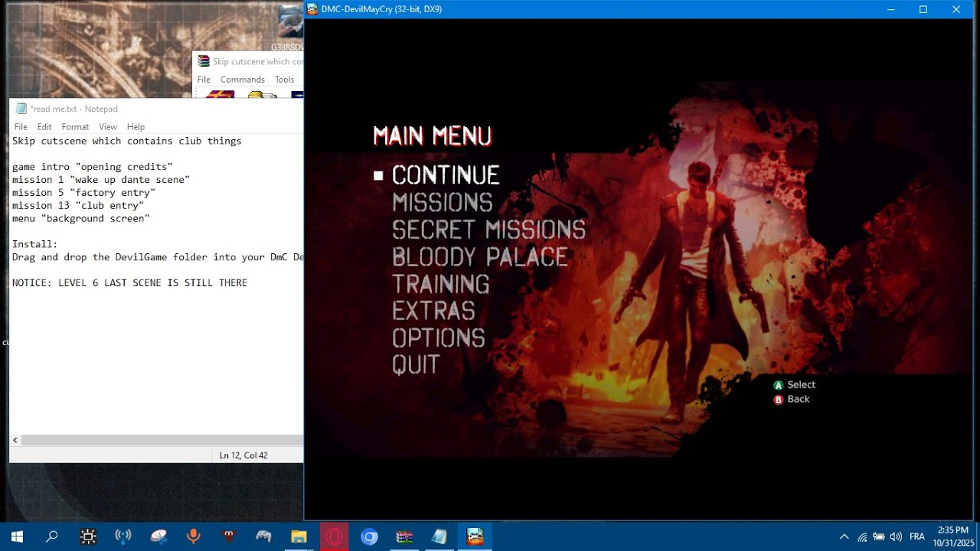Switch to Opera browser in the taskbar
The height and width of the screenshot is (551, 980).
point(334,536)
